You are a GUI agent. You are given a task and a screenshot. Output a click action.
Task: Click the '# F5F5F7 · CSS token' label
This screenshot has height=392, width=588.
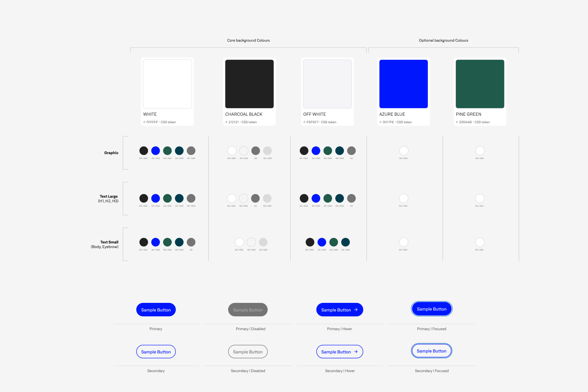(320, 122)
